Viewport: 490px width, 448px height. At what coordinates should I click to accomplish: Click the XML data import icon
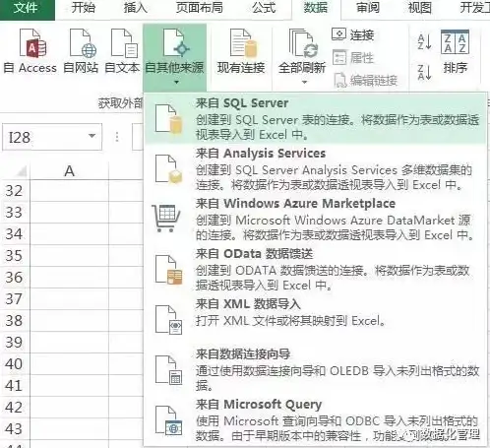169,320
